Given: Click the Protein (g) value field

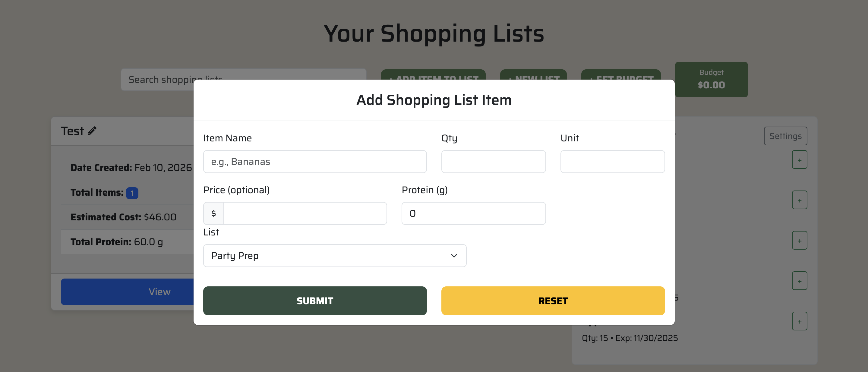Looking at the screenshot, I should (473, 213).
